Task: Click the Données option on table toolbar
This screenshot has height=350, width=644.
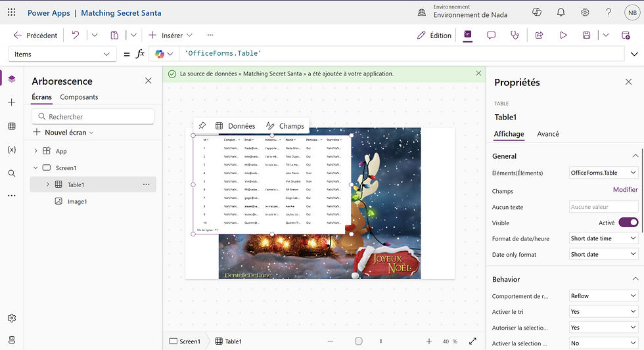Action: (x=235, y=126)
